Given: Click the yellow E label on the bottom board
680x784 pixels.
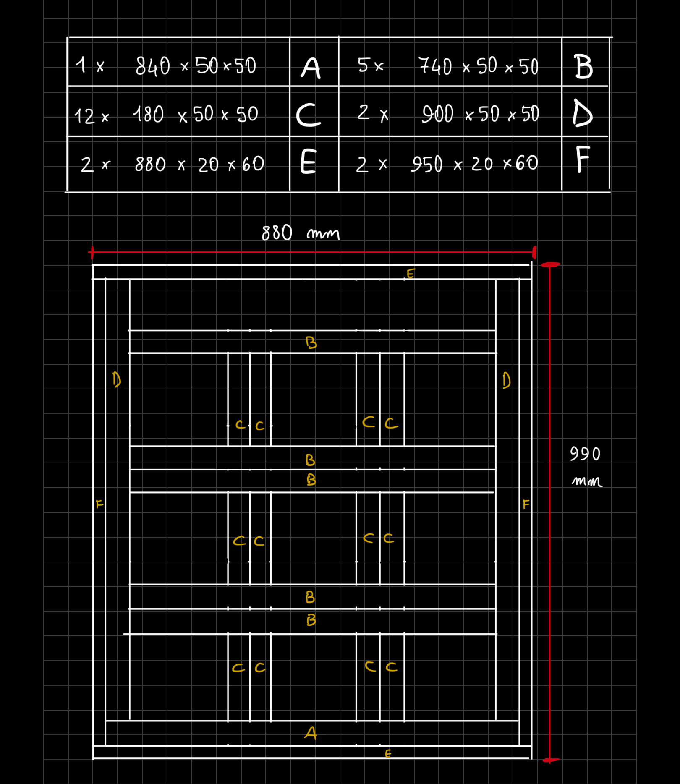Looking at the screenshot, I should pyautogui.click(x=388, y=754).
